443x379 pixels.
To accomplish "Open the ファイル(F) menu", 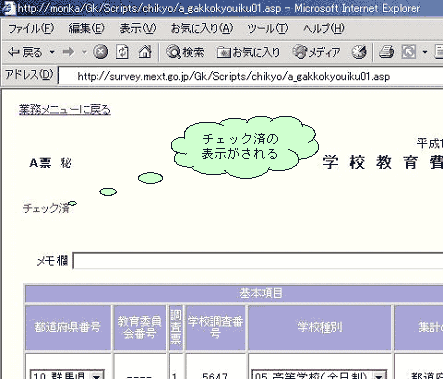I will click(x=31, y=29).
